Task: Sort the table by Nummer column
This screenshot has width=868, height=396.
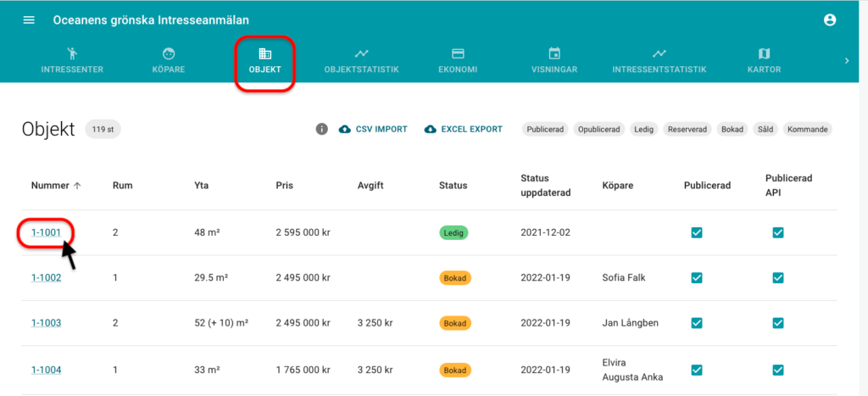Action: tap(56, 186)
